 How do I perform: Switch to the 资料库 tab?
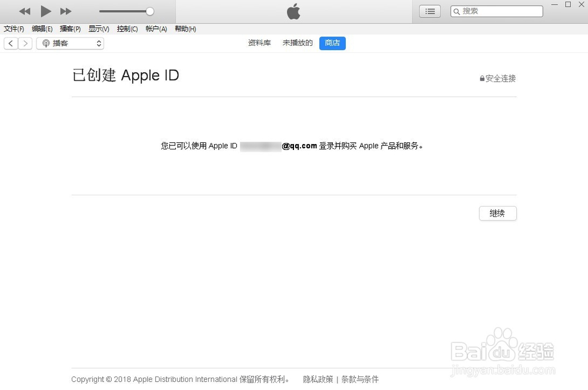[x=259, y=43]
